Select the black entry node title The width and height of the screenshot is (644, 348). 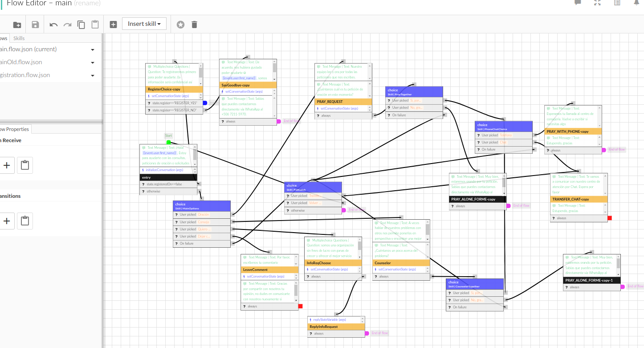[168, 177]
